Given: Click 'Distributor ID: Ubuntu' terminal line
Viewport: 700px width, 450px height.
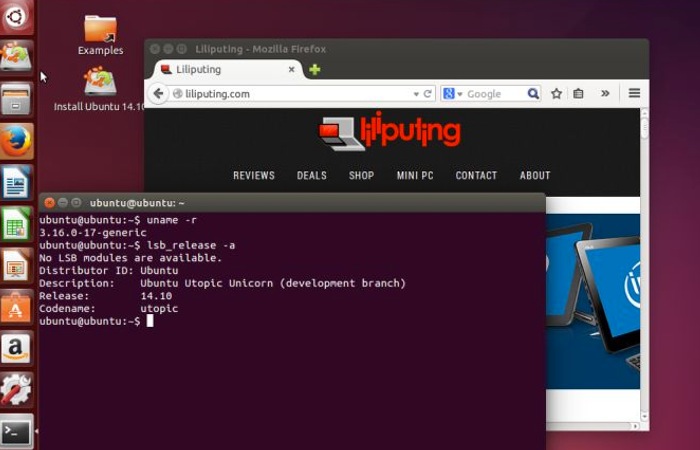Looking at the screenshot, I should coord(108,271).
